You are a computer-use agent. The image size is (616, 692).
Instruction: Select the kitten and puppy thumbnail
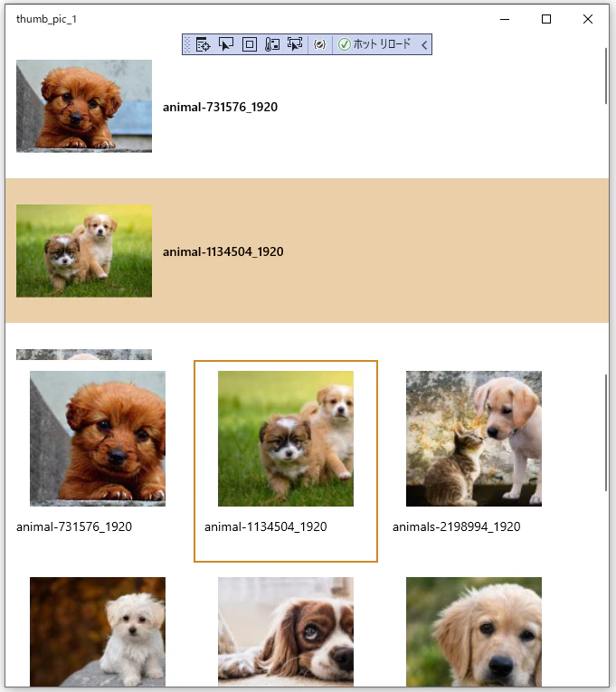[474, 439]
